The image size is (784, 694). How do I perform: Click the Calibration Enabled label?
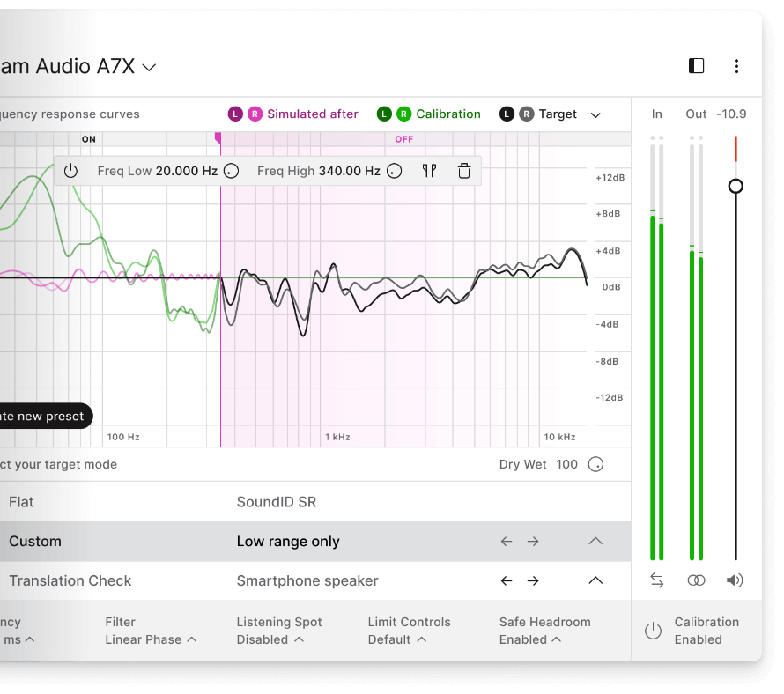(x=706, y=631)
